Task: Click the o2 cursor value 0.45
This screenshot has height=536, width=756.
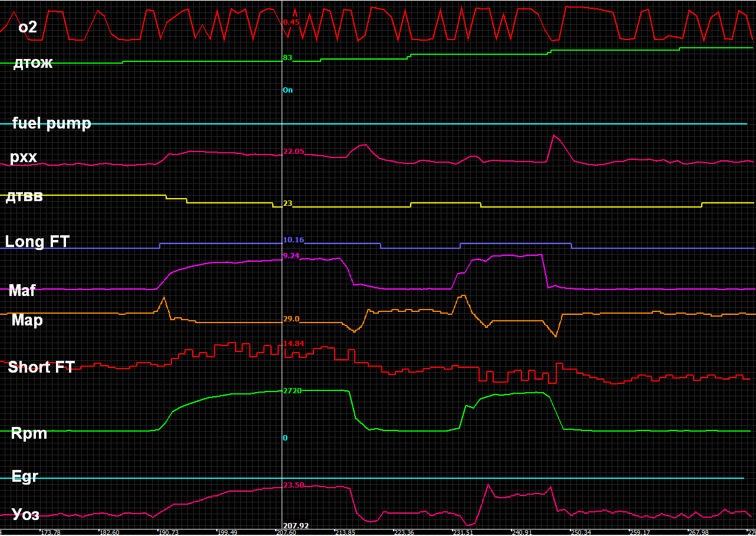Action: tap(291, 22)
